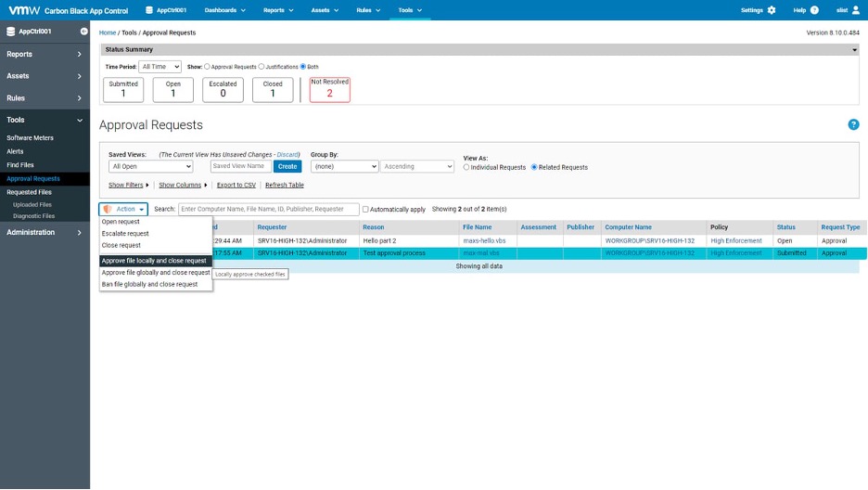Click the Submitted status box
Image resolution: width=868 pixels, height=490 pixels.
click(123, 90)
